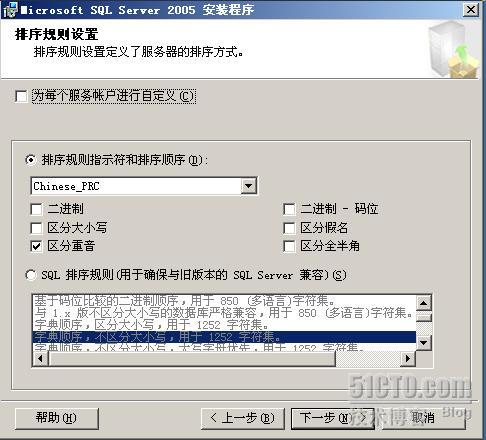Select list row 与 1.x 版不区分大小写的数据库严格兼容

224,313
